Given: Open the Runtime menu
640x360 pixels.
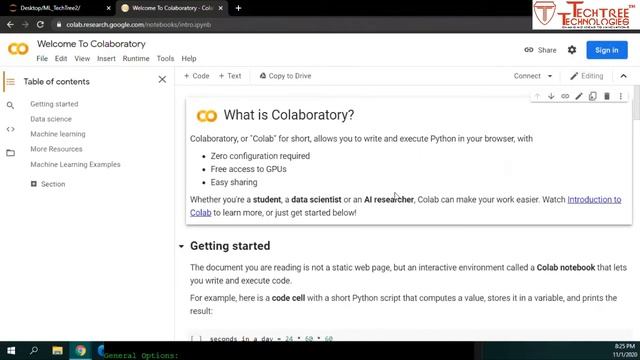Looking at the screenshot, I should [x=136, y=59].
